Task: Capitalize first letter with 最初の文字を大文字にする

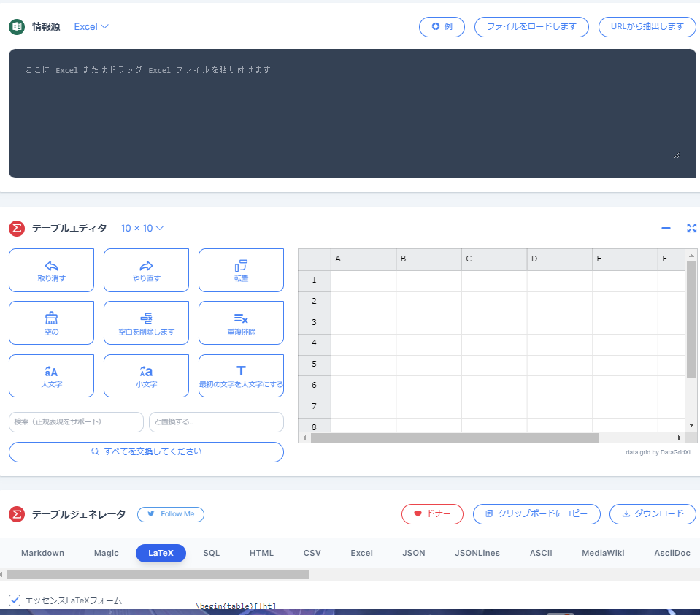Action: pyautogui.click(x=241, y=375)
